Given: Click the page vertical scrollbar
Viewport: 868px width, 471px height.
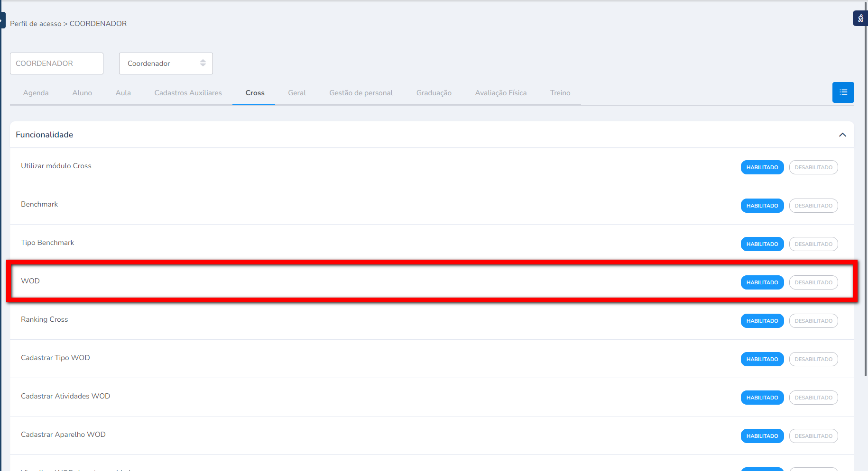Looking at the screenshot, I should click(865, 190).
